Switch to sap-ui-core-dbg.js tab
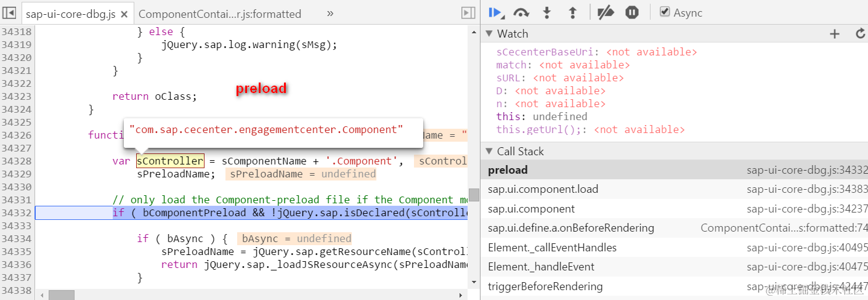Image resolution: width=868 pixels, height=300 pixels. tap(77, 14)
